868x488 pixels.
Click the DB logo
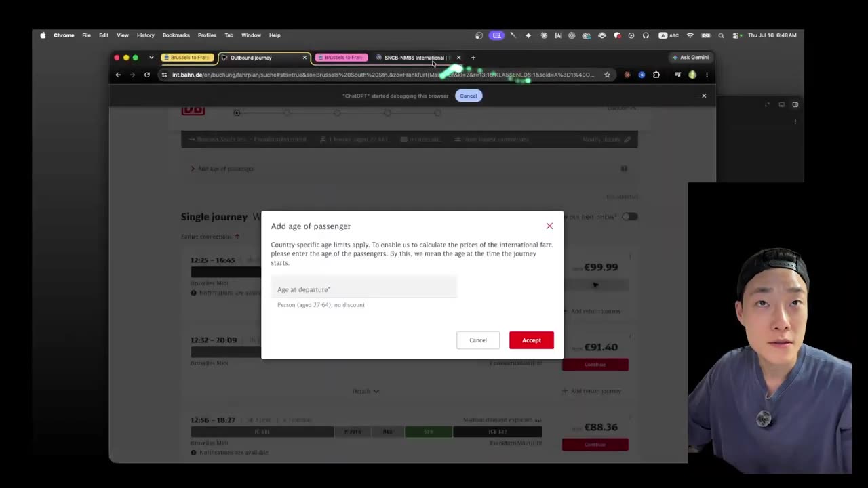click(x=193, y=110)
